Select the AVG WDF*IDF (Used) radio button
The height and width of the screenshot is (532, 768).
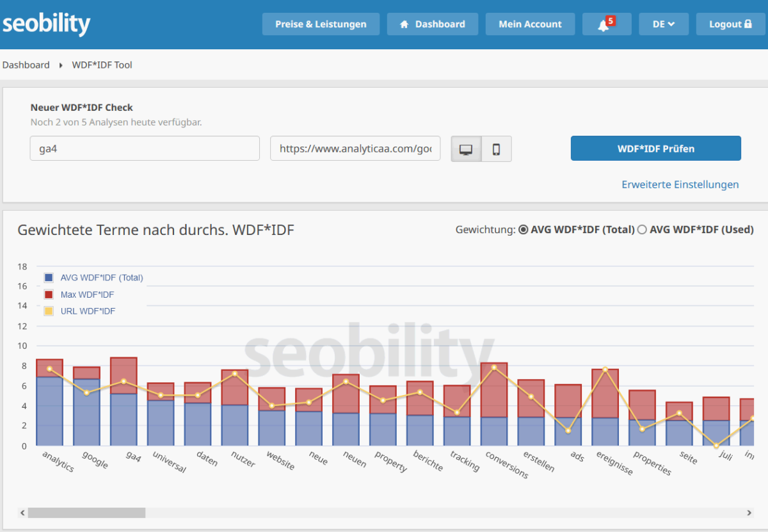(x=643, y=229)
